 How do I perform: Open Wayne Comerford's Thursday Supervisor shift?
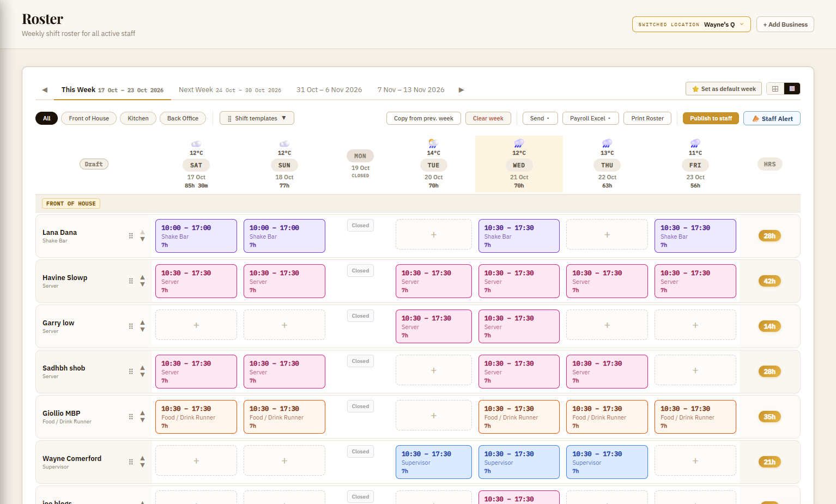[607, 462]
